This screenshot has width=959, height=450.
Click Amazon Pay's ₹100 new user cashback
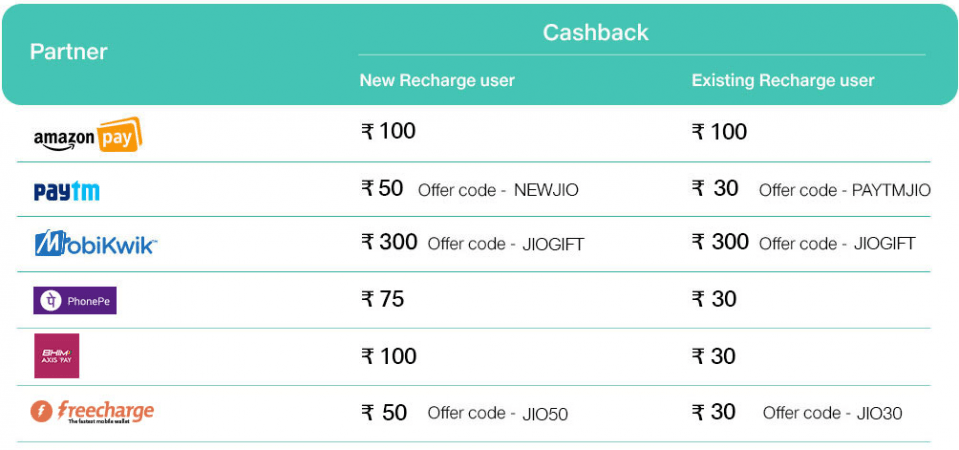tap(388, 131)
